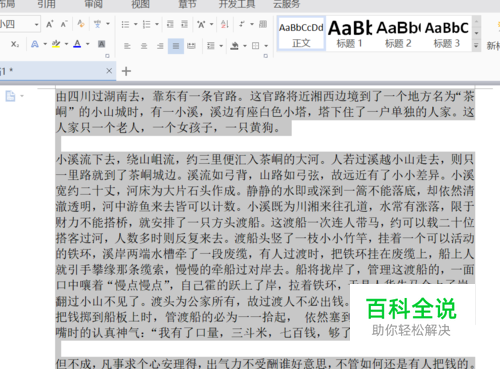Open the paragraph marks dropdown arrow

pos(252,24)
